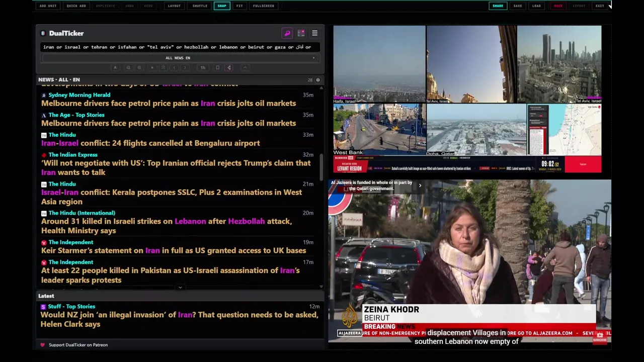Open the Layout menu
Screen dimensions: 644x362
click(x=174, y=6)
